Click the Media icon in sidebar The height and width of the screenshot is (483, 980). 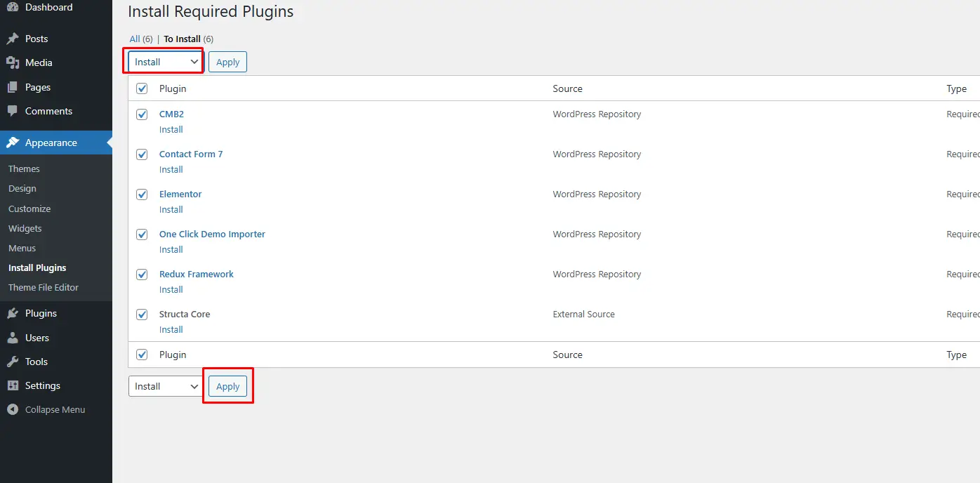(13, 62)
